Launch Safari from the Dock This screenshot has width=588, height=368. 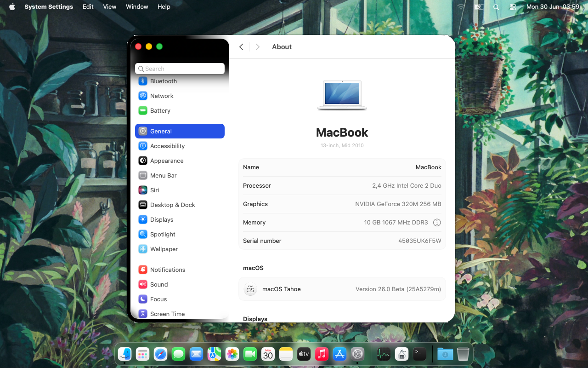pos(161,354)
